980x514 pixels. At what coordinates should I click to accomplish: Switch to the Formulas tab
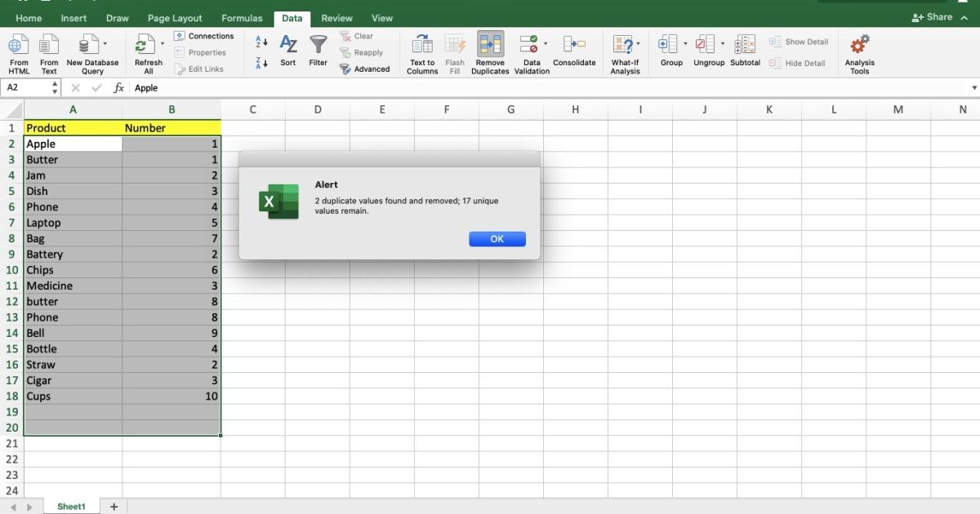(x=243, y=18)
